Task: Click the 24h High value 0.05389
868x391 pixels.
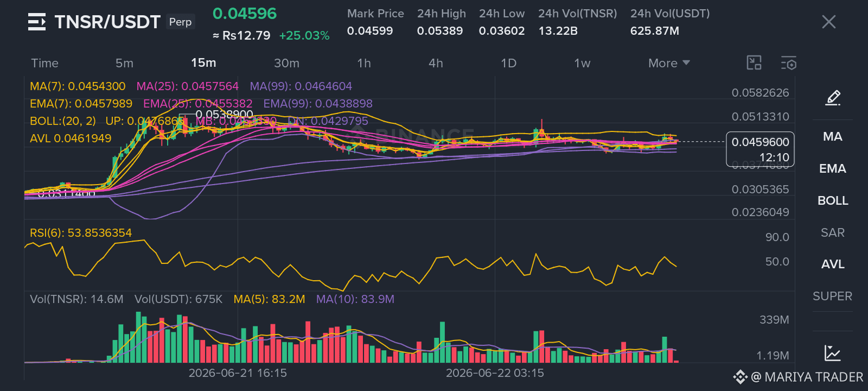Action: click(440, 31)
